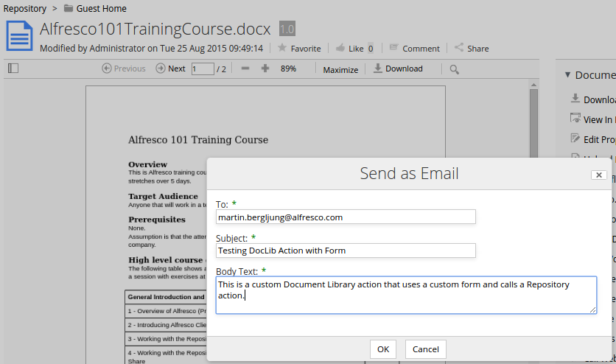Click the '/ 2' total pages label
Screen dimensions: 616x364
click(221, 69)
